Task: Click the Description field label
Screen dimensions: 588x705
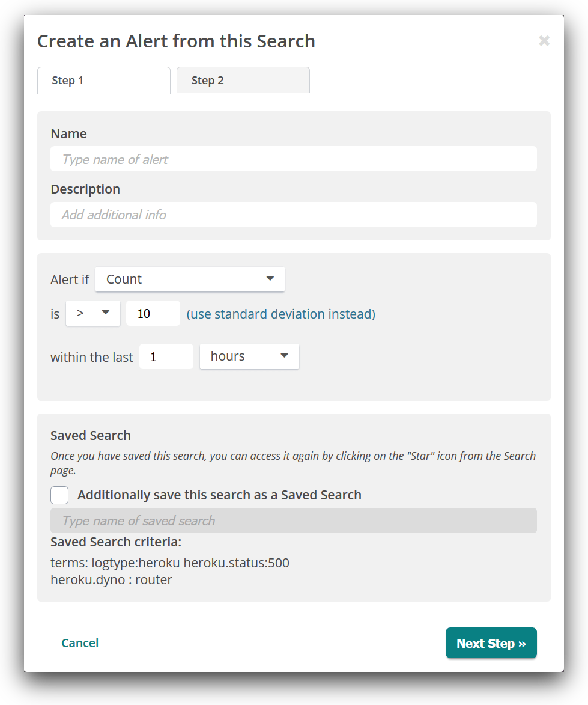Action: pyautogui.click(x=85, y=189)
